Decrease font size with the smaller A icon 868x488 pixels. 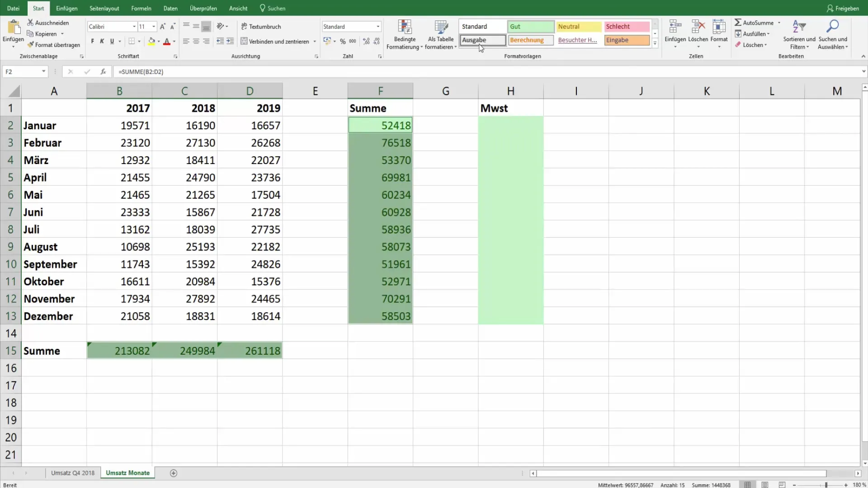[173, 27]
